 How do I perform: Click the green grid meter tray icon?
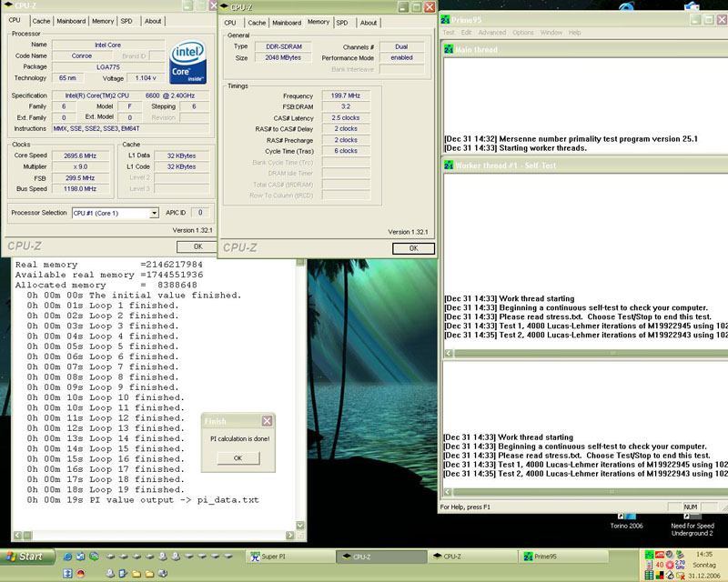649,576
